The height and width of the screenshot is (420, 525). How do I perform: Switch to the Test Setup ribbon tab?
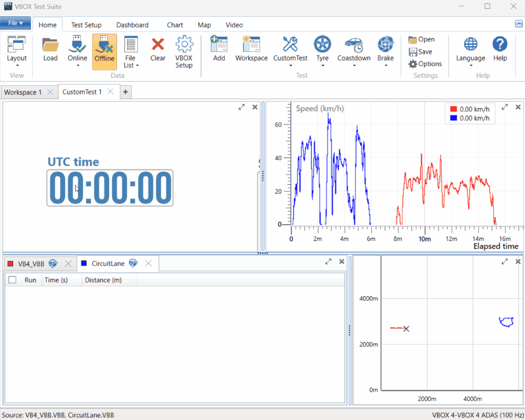click(86, 25)
